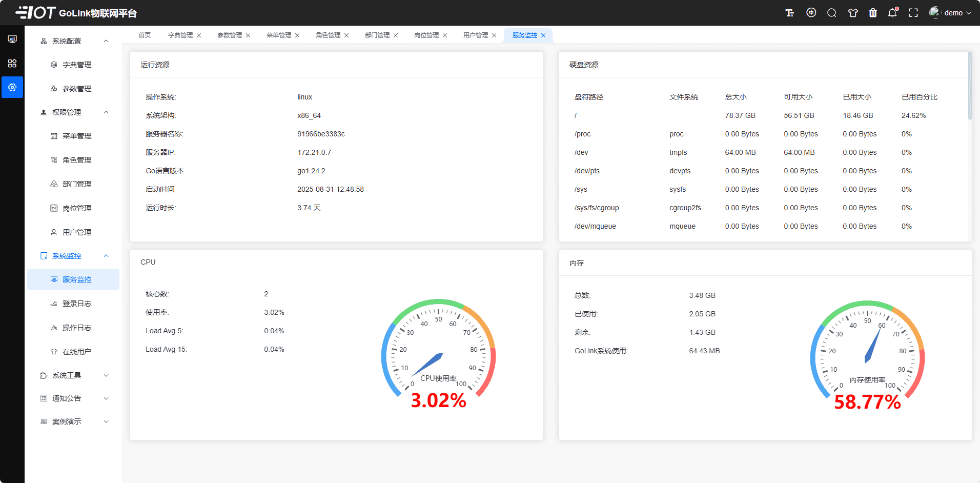Select the highlighted settings gear in left rail

click(x=12, y=87)
